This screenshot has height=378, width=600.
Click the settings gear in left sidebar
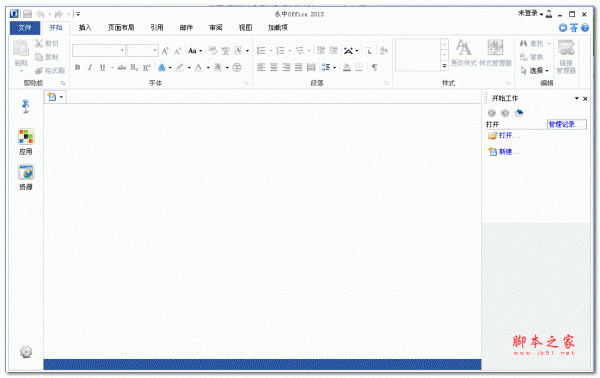[x=26, y=352]
